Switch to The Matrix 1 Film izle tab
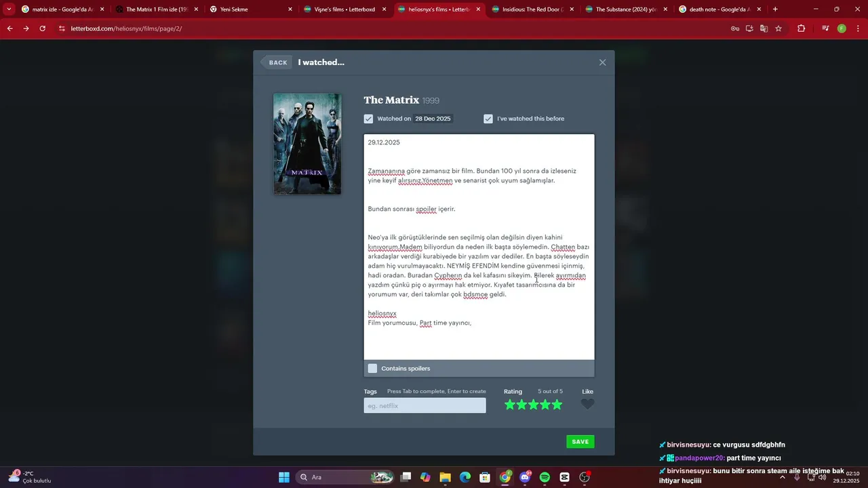Viewport: 868px width, 488px height. [x=156, y=9]
